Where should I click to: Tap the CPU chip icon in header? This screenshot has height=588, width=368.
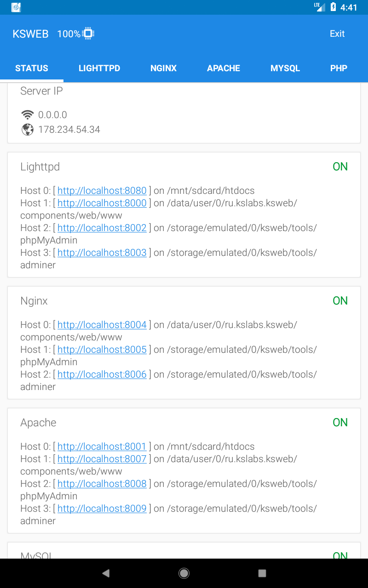pyautogui.click(x=88, y=34)
